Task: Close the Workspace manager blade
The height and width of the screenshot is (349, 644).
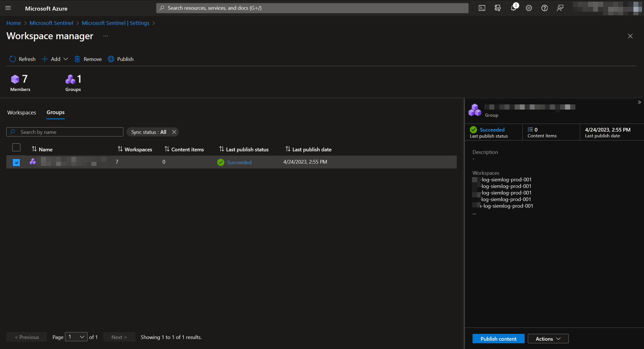Action: point(630,36)
